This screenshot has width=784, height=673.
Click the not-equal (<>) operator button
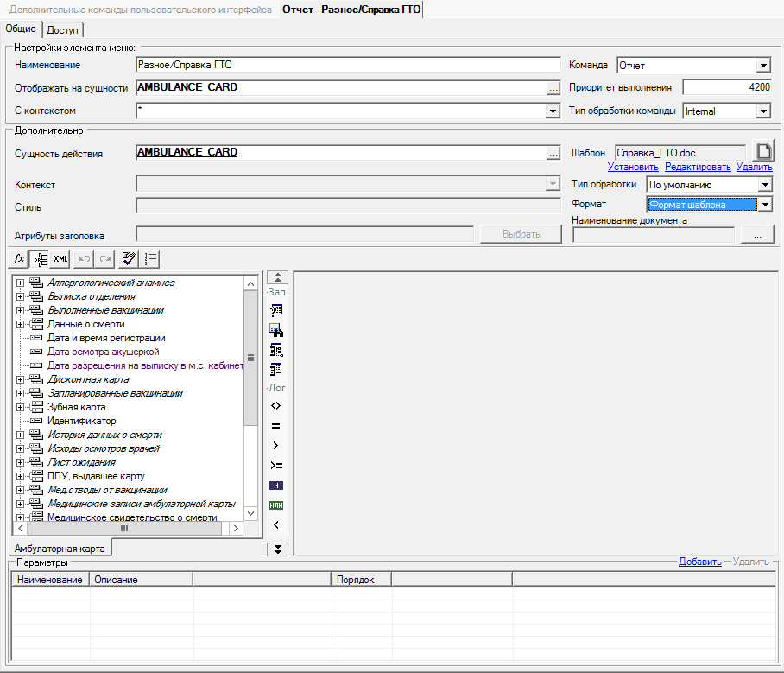276,406
